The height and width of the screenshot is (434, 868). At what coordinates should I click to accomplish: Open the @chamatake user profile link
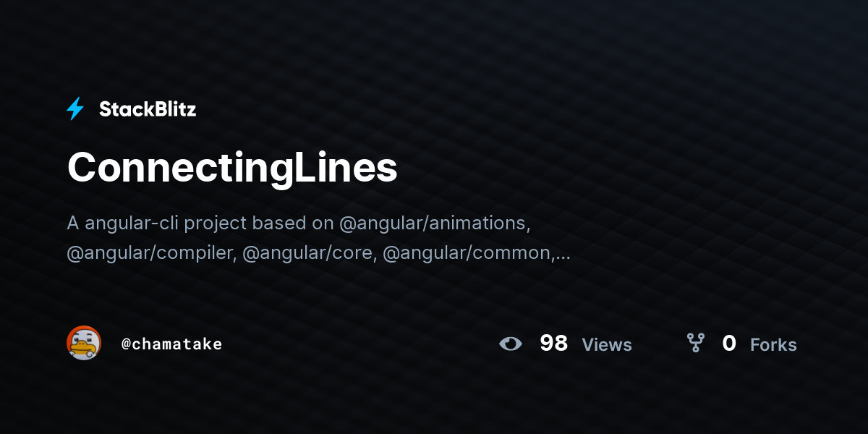[x=172, y=344]
